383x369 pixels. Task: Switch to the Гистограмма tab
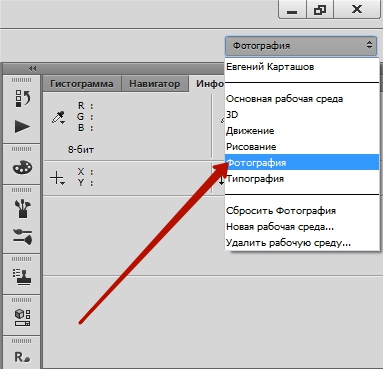(81, 83)
